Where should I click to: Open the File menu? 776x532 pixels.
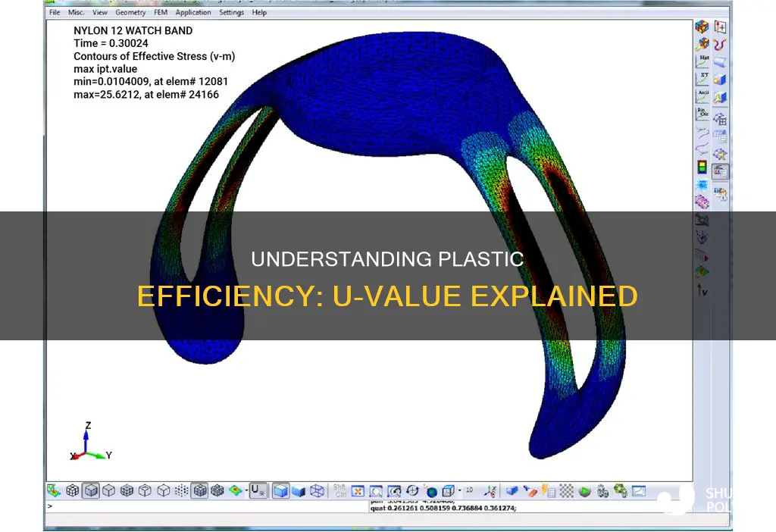coord(55,12)
